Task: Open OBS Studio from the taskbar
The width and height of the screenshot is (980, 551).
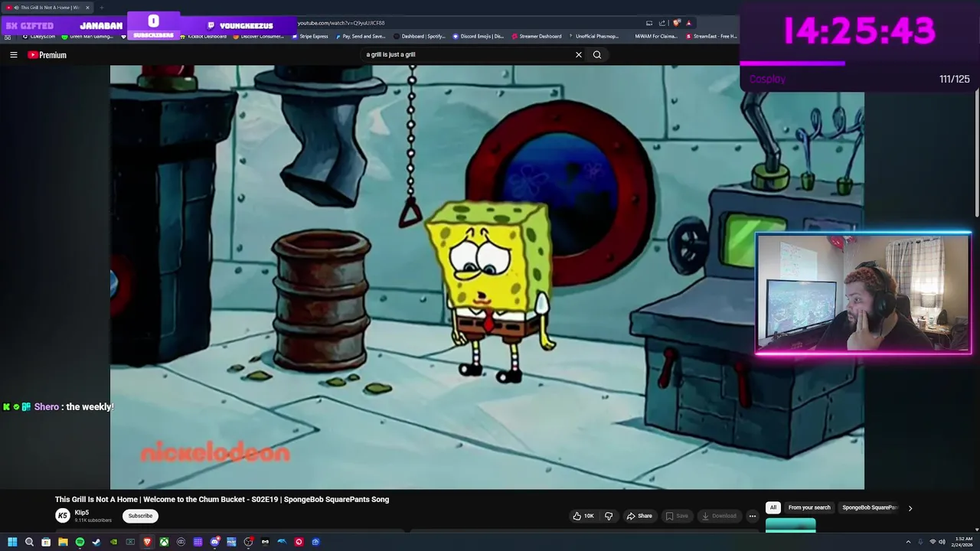Action: point(248,542)
